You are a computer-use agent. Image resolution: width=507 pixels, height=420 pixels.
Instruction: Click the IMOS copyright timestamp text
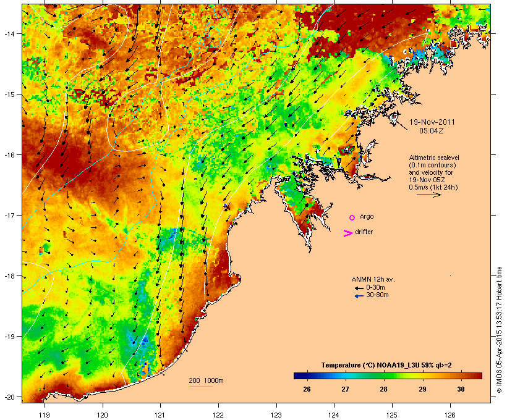pyautogui.click(x=499, y=330)
